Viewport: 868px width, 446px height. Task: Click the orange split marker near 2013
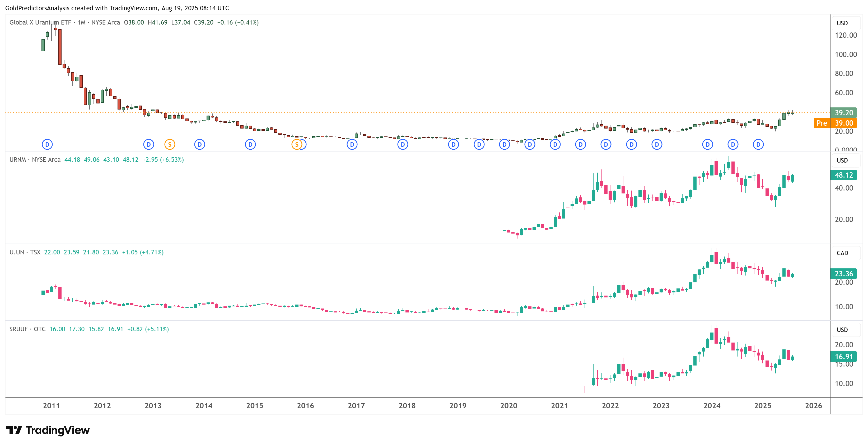point(170,144)
